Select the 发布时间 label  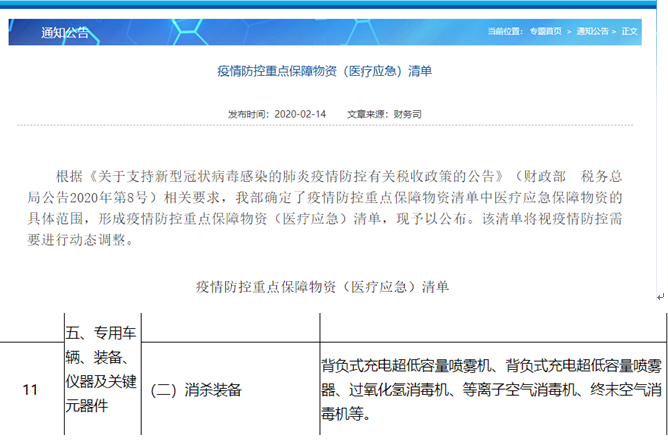249,114
